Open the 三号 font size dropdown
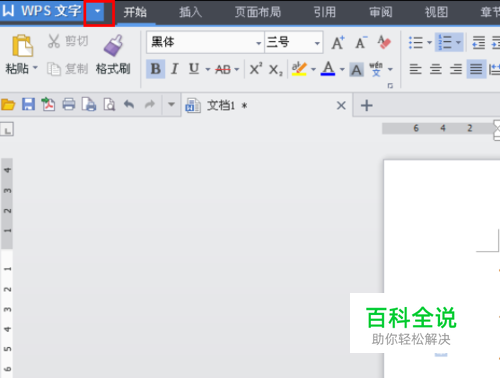The height and width of the screenshot is (378, 500). click(x=317, y=43)
